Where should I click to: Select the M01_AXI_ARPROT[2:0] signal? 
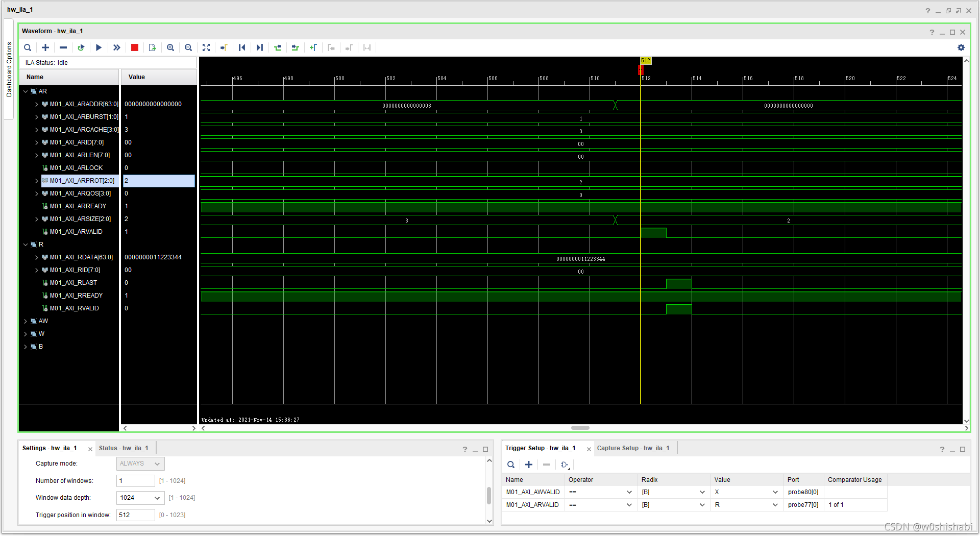[82, 181]
